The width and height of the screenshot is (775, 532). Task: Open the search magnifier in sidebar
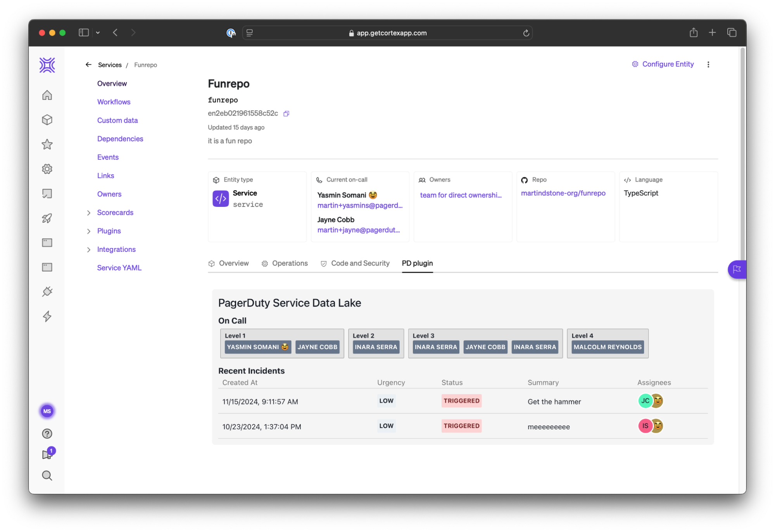click(x=47, y=475)
